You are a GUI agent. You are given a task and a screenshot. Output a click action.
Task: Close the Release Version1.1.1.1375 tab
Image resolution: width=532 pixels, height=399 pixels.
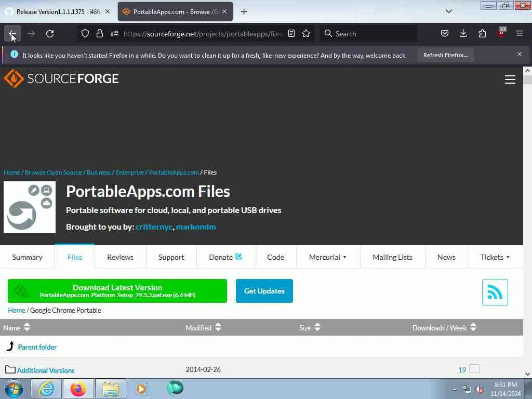(108, 11)
